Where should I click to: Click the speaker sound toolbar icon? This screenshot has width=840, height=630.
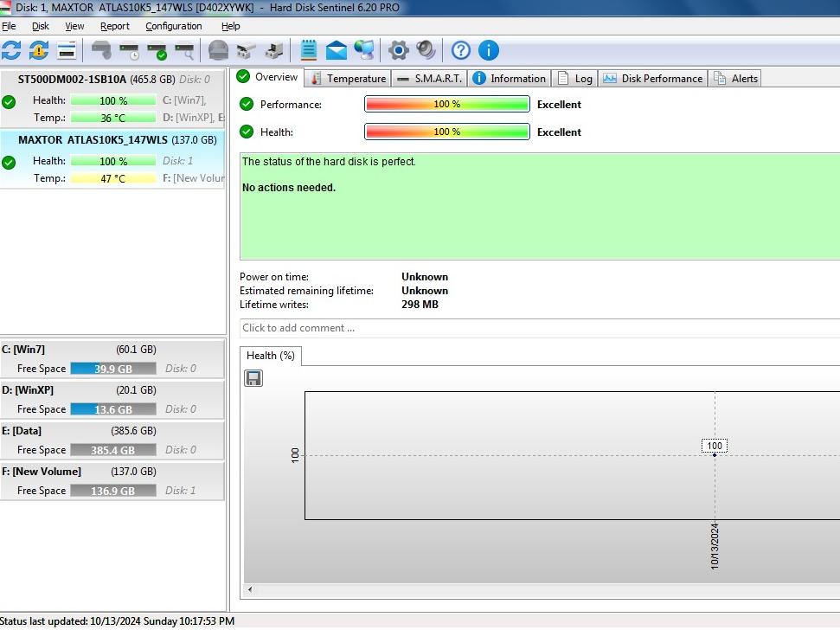click(x=426, y=50)
